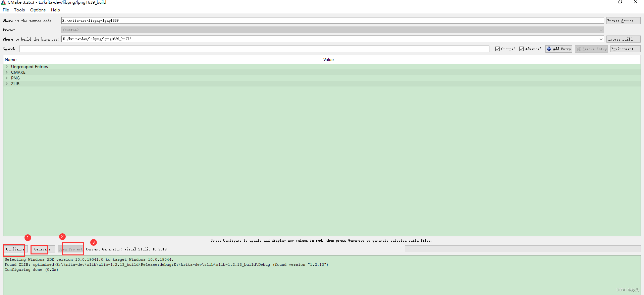This screenshot has width=644, height=295.
Task: Focus the Search input field
Action: (x=254, y=49)
